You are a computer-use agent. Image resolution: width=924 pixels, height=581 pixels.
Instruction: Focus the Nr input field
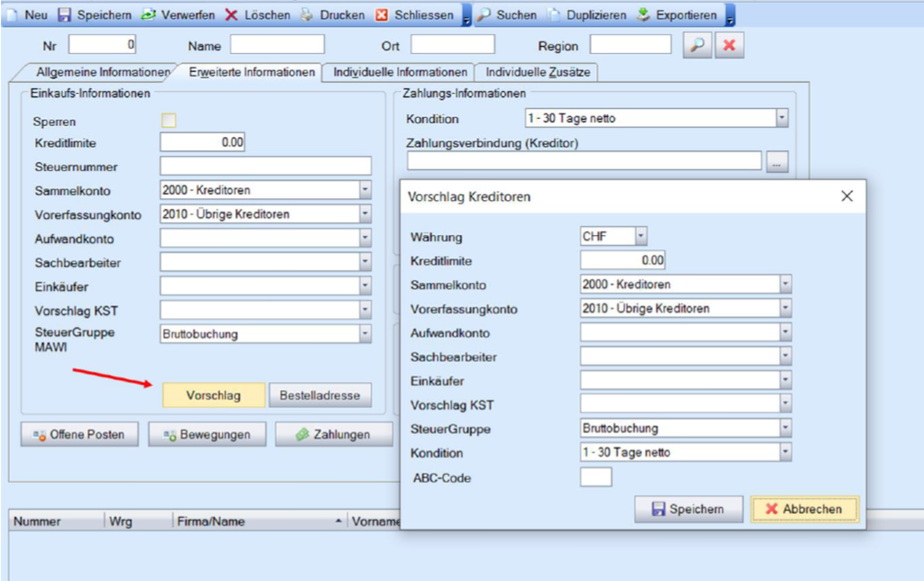point(102,45)
